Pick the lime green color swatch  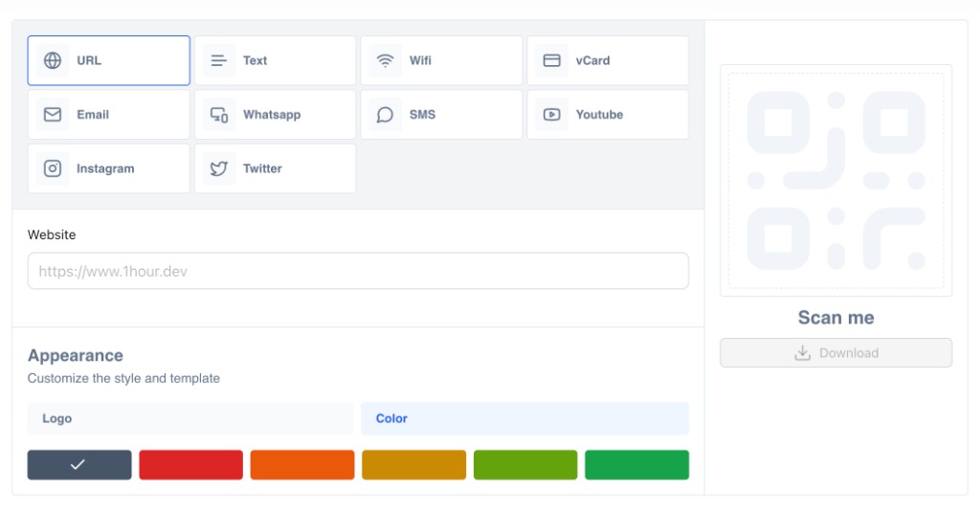point(525,465)
